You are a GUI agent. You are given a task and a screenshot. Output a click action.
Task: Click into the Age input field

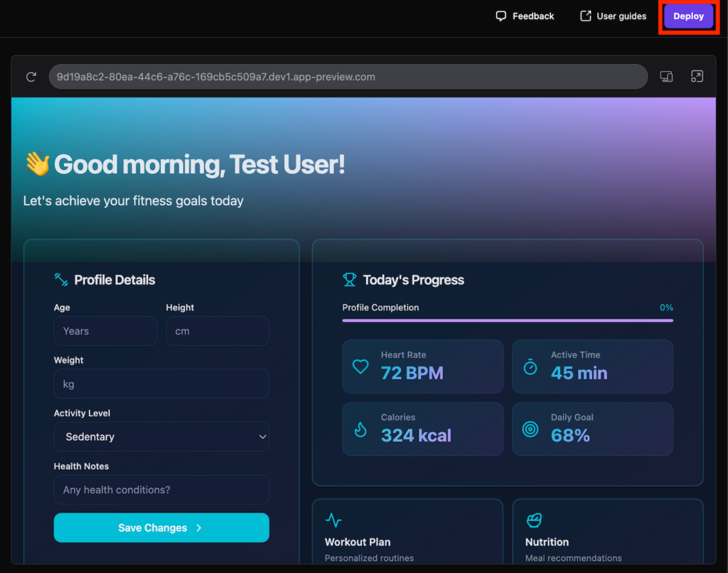pyautogui.click(x=105, y=331)
